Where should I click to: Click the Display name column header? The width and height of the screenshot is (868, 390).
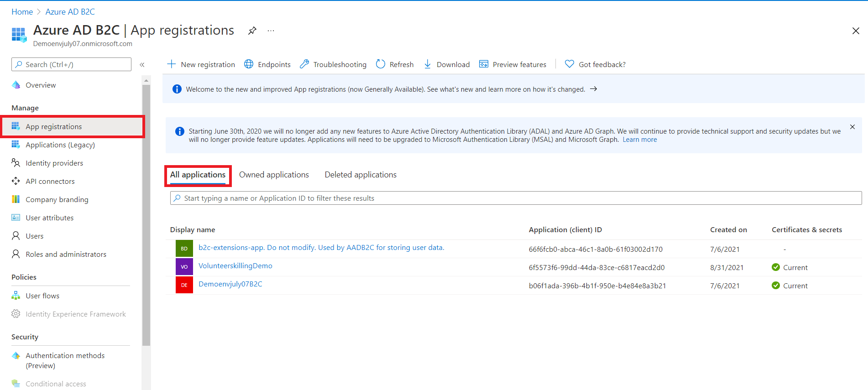coord(193,229)
